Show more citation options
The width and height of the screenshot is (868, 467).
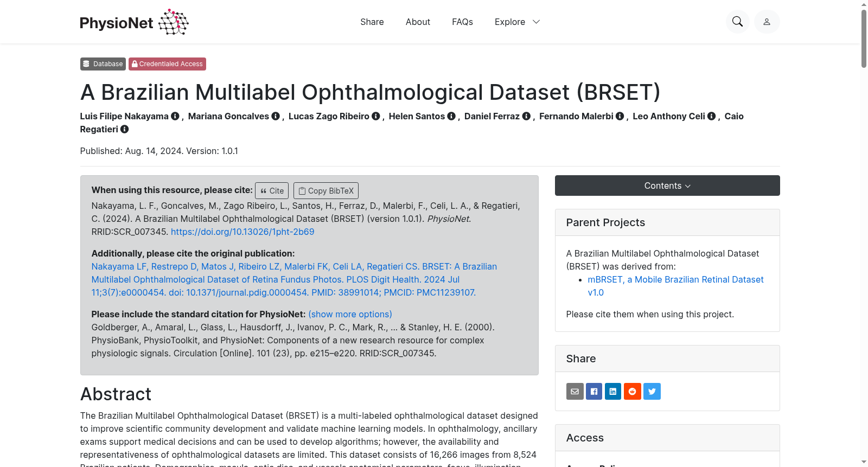tap(350, 314)
